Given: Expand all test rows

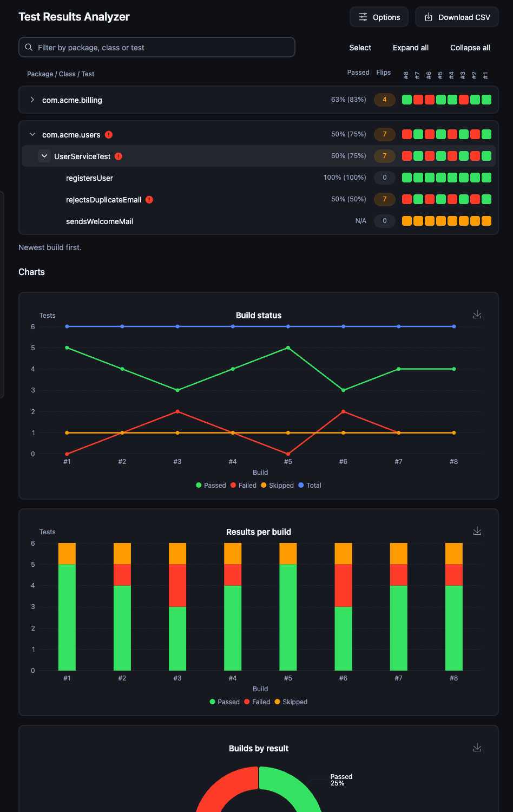Looking at the screenshot, I should click(x=411, y=48).
